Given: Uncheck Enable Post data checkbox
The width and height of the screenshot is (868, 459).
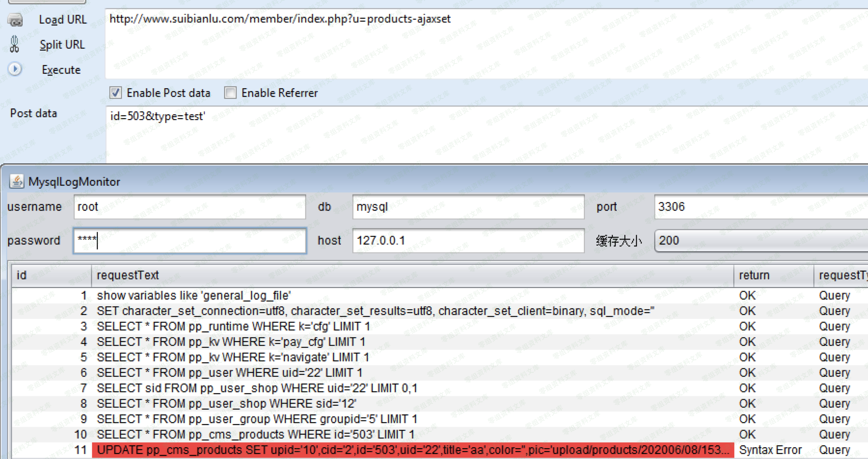Looking at the screenshot, I should pos(116,93).
